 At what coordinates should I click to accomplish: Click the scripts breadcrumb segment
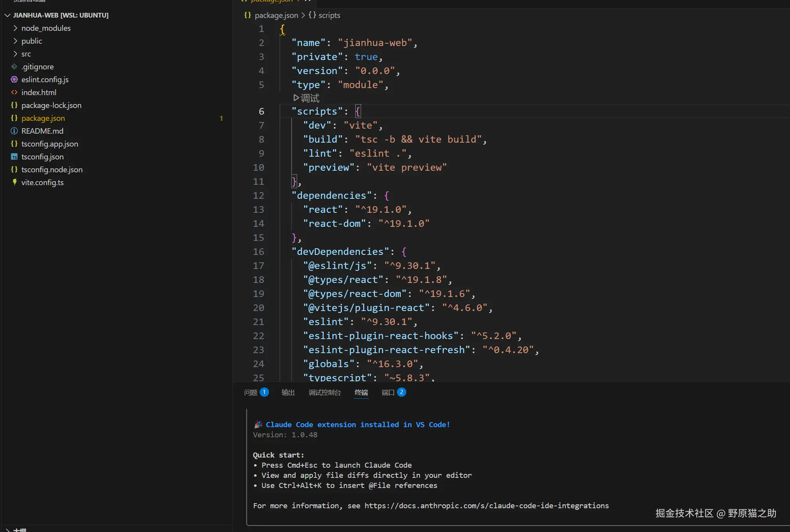(x=329, y=15)
